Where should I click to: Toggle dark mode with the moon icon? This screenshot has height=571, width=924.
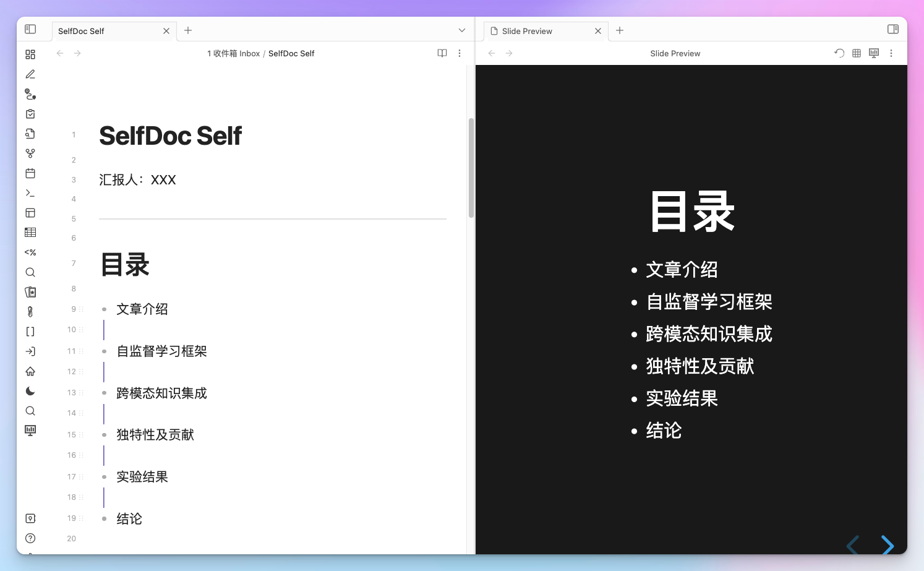point(30,391)
